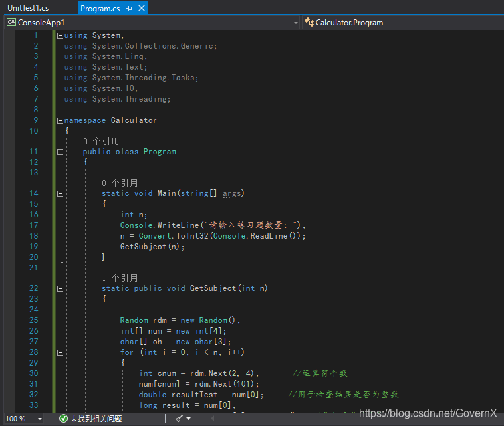Click the 'args' parameter in Main

(231, 193)
